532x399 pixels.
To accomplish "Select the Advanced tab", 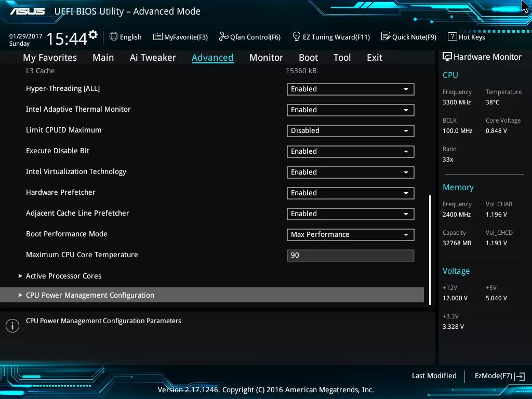I will click(x=212, y=58).
